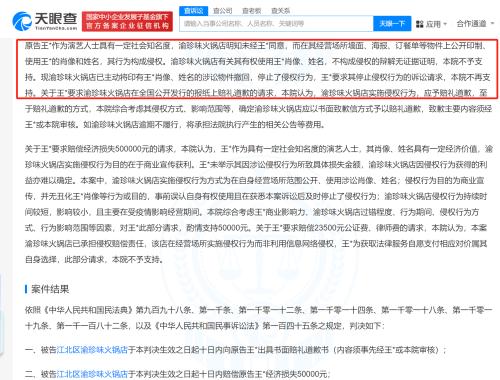Expand the 合作通道 dropdown
500x380 pixels.
[475, 24]
